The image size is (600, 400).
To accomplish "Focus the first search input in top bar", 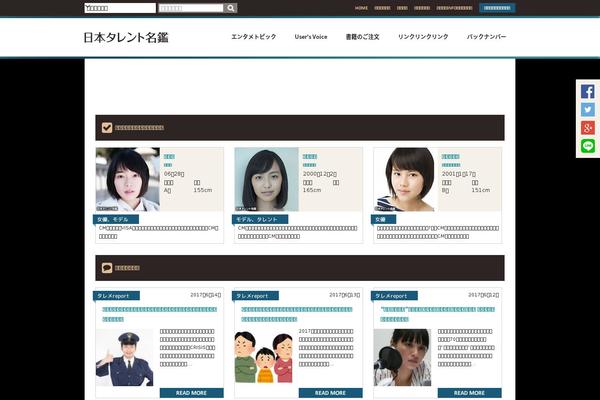I will (120, 8).
